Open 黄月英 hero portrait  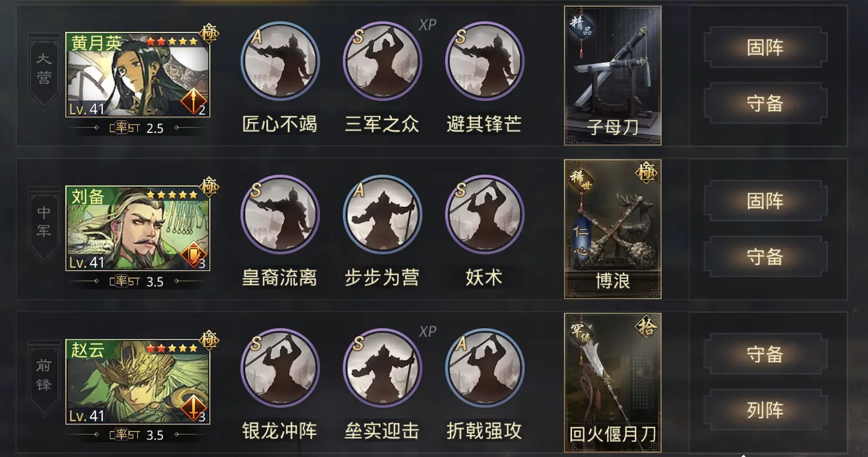coord(138,75)
